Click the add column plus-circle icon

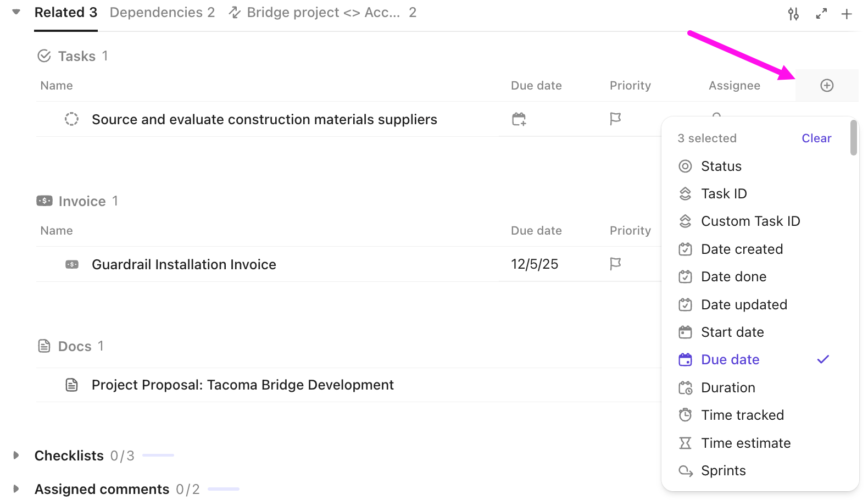pos(827,86)
